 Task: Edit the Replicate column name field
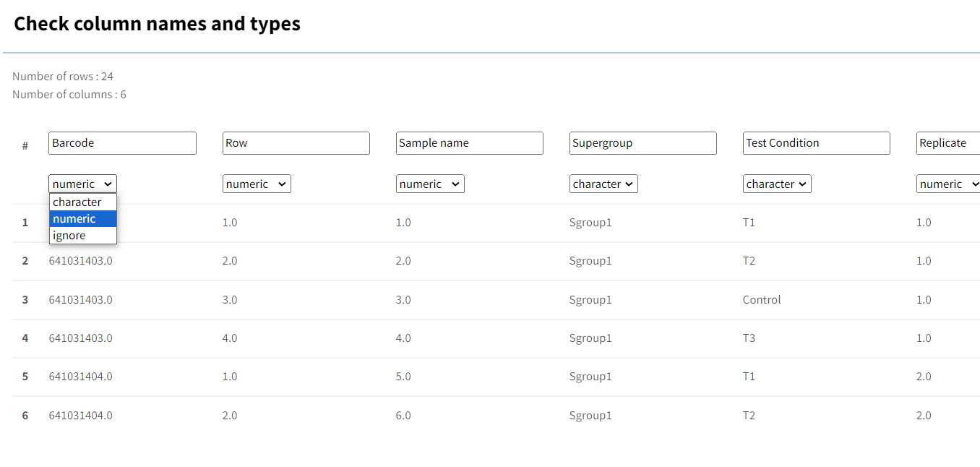[948, 143]
